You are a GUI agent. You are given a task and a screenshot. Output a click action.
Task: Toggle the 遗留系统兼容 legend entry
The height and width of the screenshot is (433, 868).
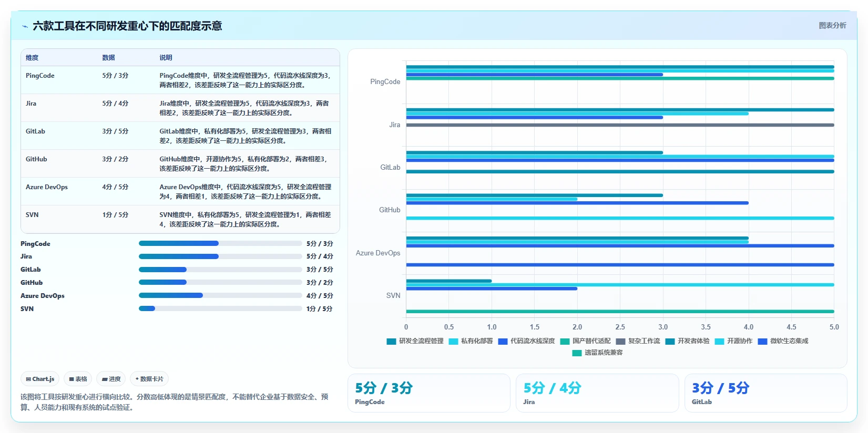597,353
